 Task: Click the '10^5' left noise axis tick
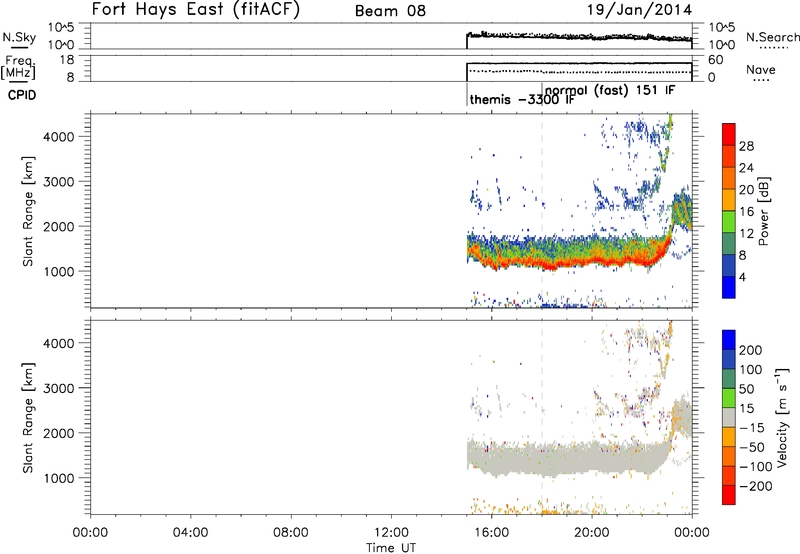click(61, 28)
